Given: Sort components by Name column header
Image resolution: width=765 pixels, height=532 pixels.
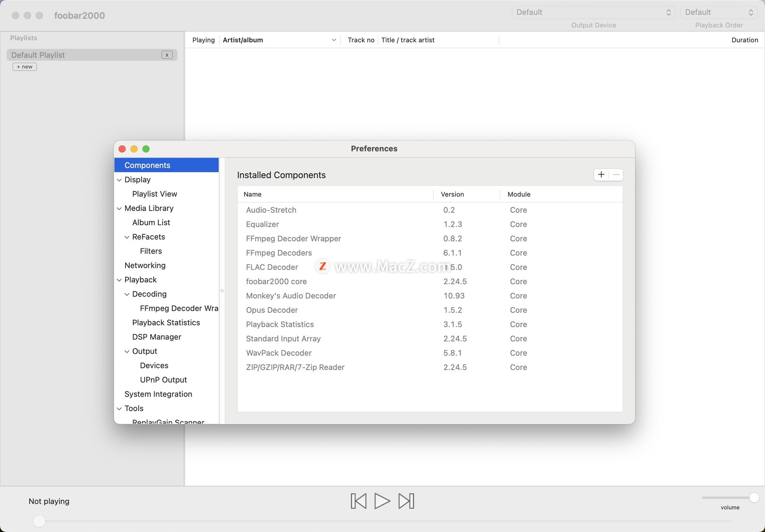Looking at the screenshot, I should pyautogui.click(x=335, y=194).
